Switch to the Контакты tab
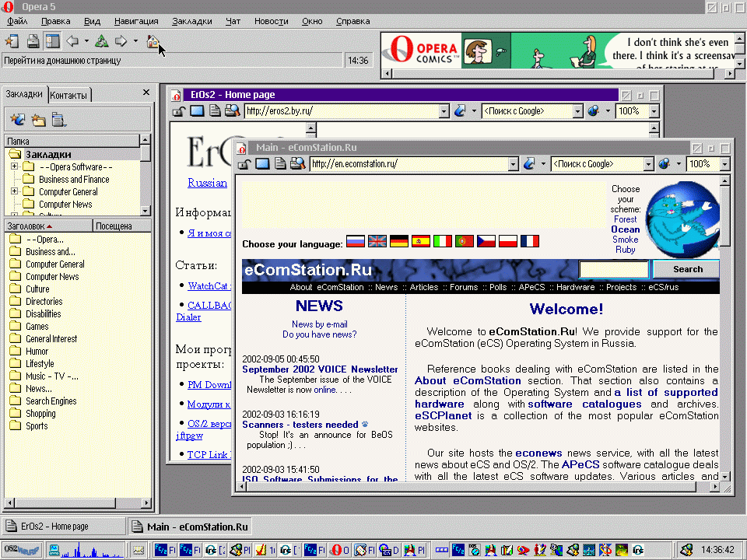 (x=69, y=95)
